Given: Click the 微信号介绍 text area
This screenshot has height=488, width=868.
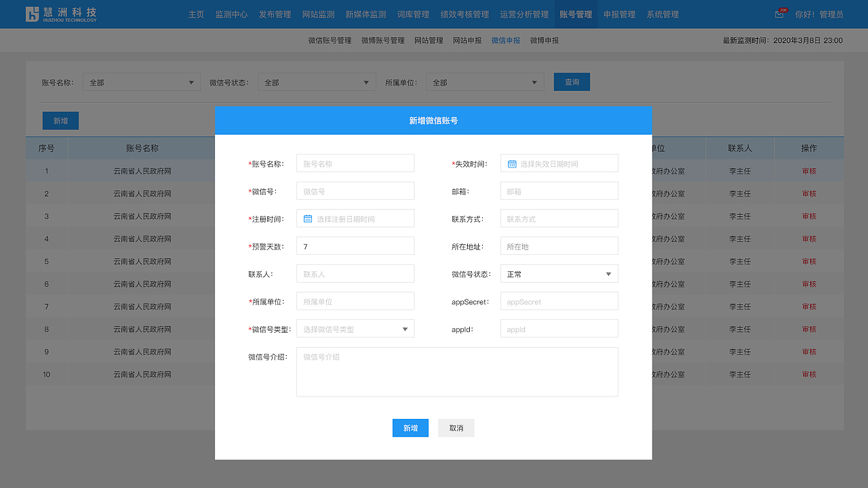Looking at the screenshot, I should click(456, 371).
